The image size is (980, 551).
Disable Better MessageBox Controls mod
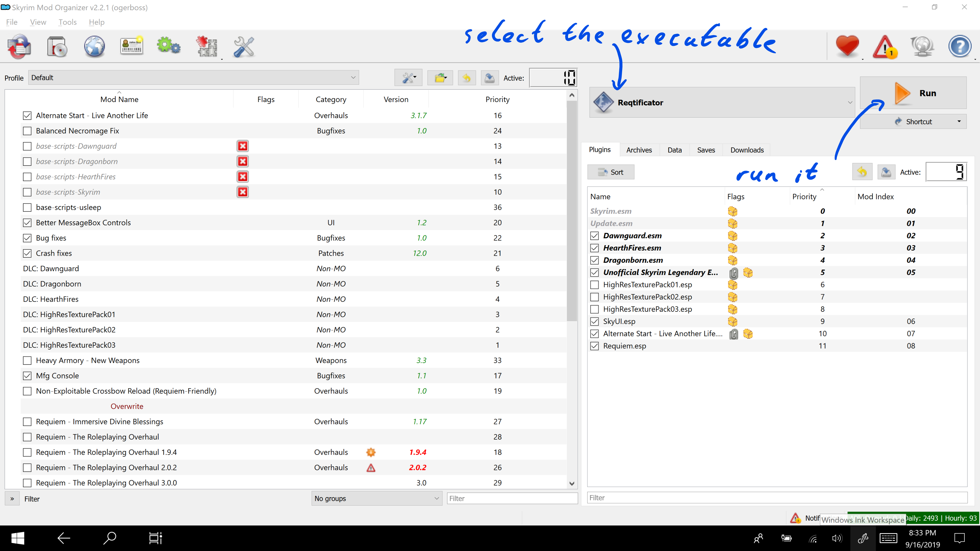(x=27, y=223)
